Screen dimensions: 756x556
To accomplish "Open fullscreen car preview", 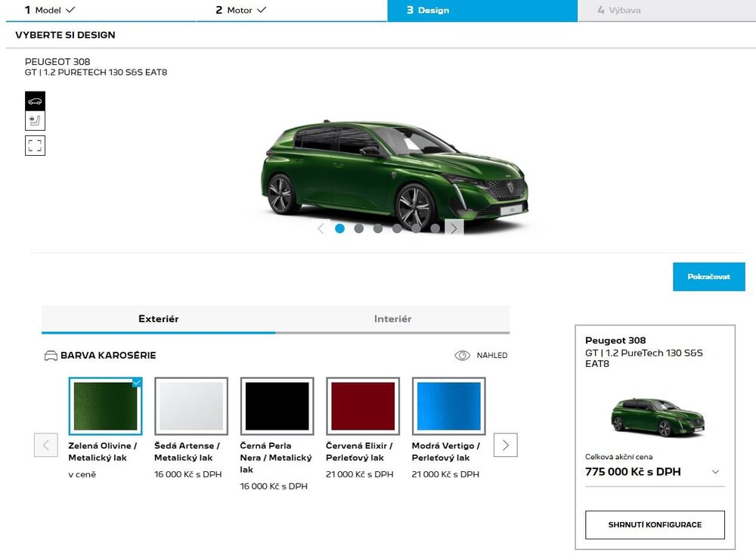I will (x=35, y=145).
